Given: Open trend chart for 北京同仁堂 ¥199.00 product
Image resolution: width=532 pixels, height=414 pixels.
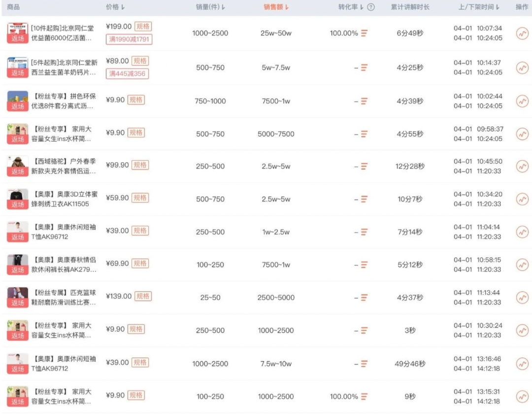Looking at the screenshot, I should (x=522, y=33).
